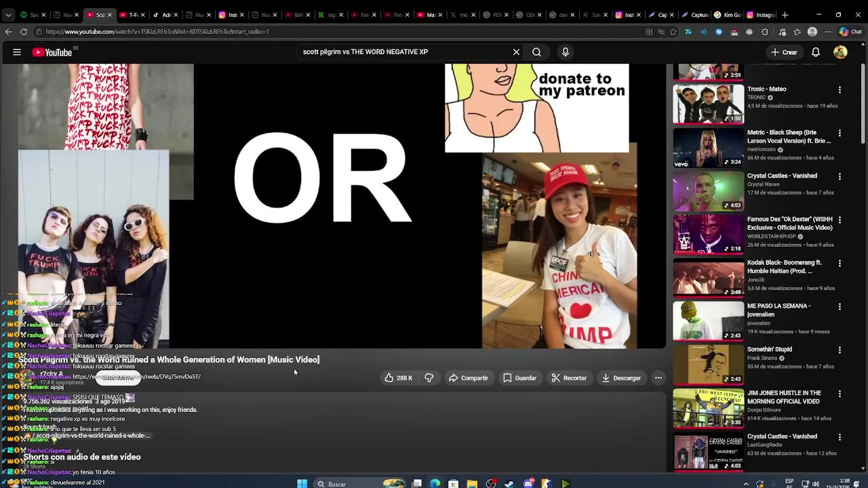This screenshot has width=868, height=488.
Task: Open options for ME PASO LA SEMANA
Action: click(x=840, y=306)
